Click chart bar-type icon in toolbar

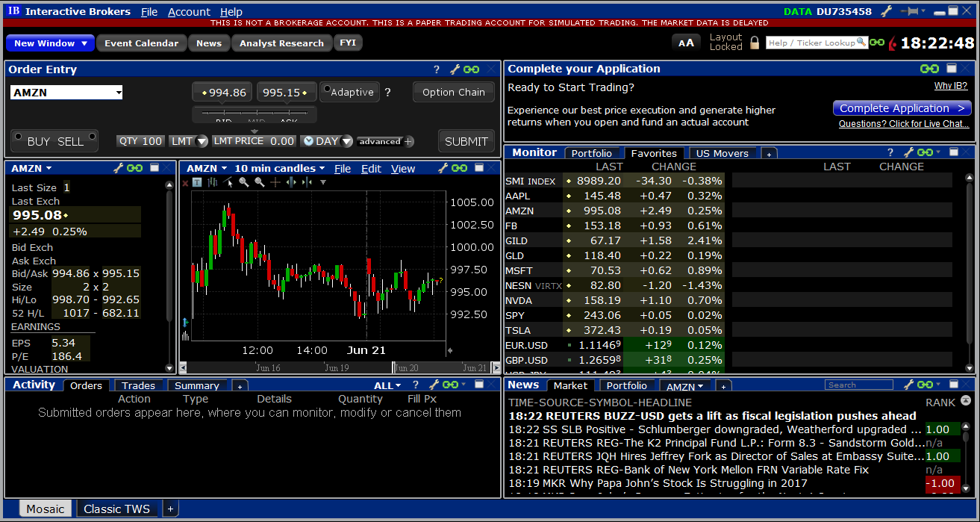[x=213, y=181]
